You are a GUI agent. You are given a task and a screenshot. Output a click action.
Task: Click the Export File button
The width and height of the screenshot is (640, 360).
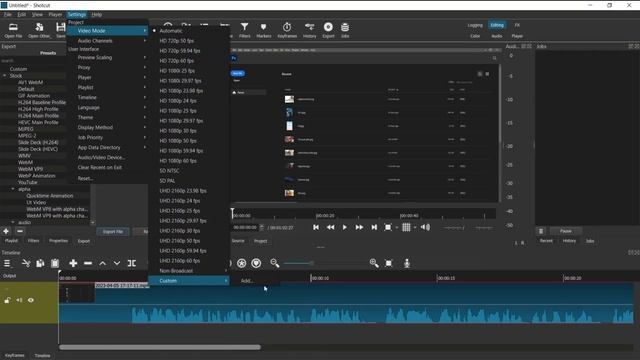[x=113, y=232]
